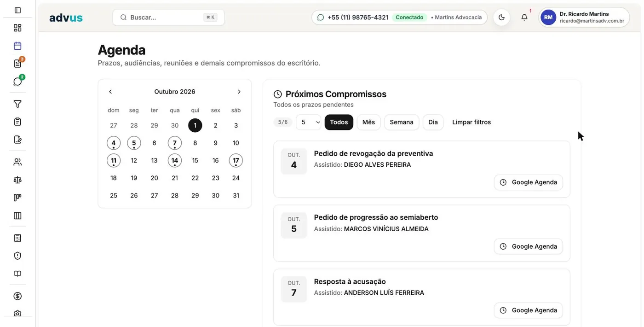Click the 5/6 counter badge
Screen dimensions: 644x327
(x=283, y=122)
